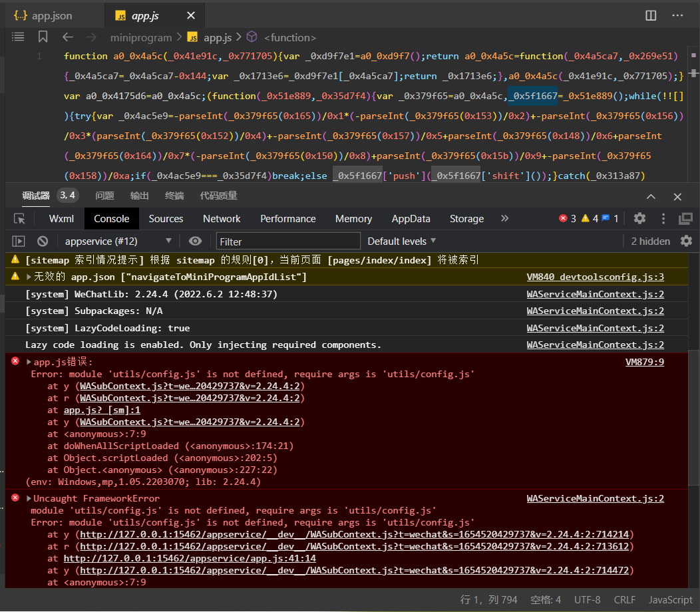Switch to the Sources devtools tab
This screenshot has height=612, width=700.
pyautogui.click(x=166, y=219)
